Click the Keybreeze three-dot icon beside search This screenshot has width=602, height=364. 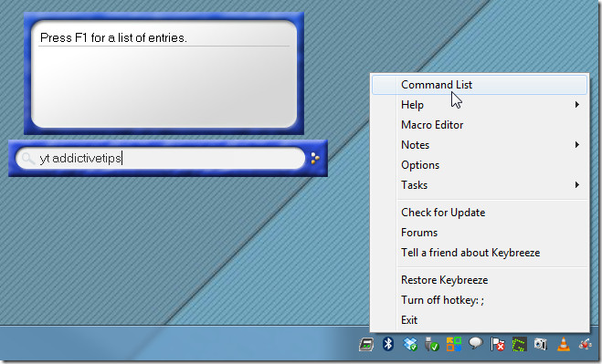coord(315,158)
